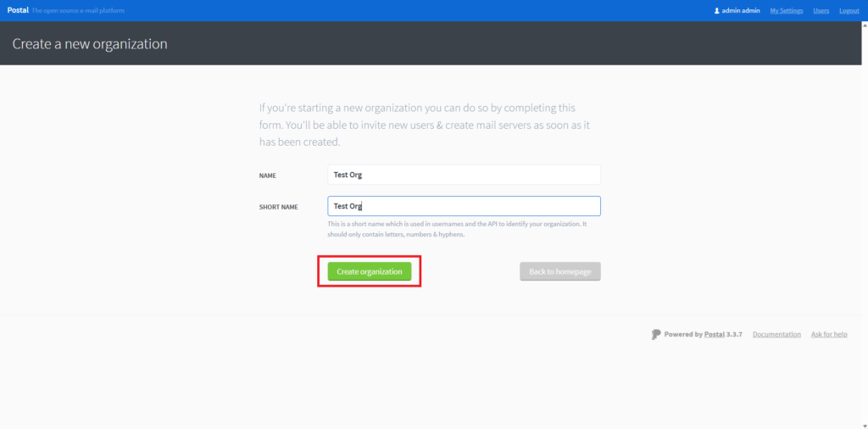Click the SHORT NAME field label
The height and width of the screenshot is (429, 868).
point(278,207)
